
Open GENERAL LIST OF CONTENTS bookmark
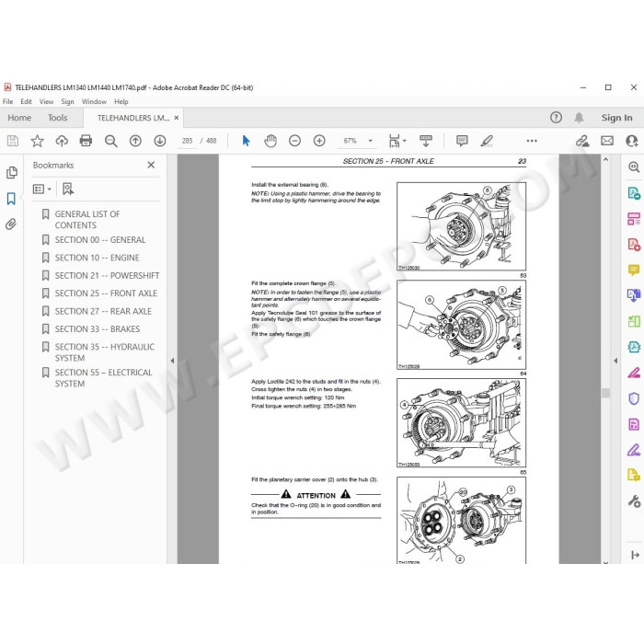(x=87, y=219)
